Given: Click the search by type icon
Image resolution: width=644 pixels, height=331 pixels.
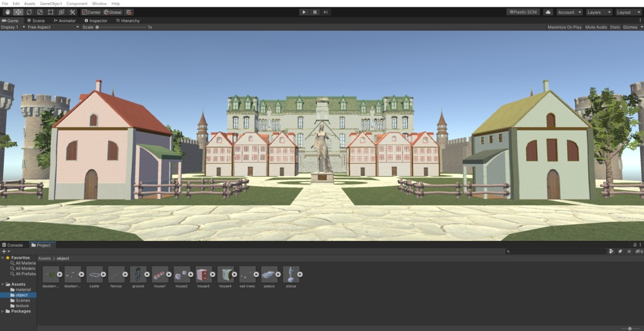Looking at the screenshot, I should click(x=611, y=251).
